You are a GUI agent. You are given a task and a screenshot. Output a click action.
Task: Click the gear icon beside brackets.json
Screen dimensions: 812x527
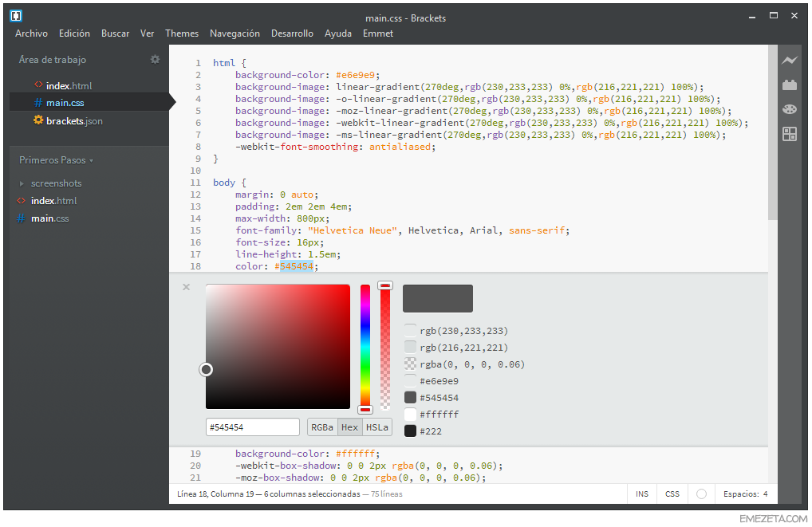coord(38,120)
